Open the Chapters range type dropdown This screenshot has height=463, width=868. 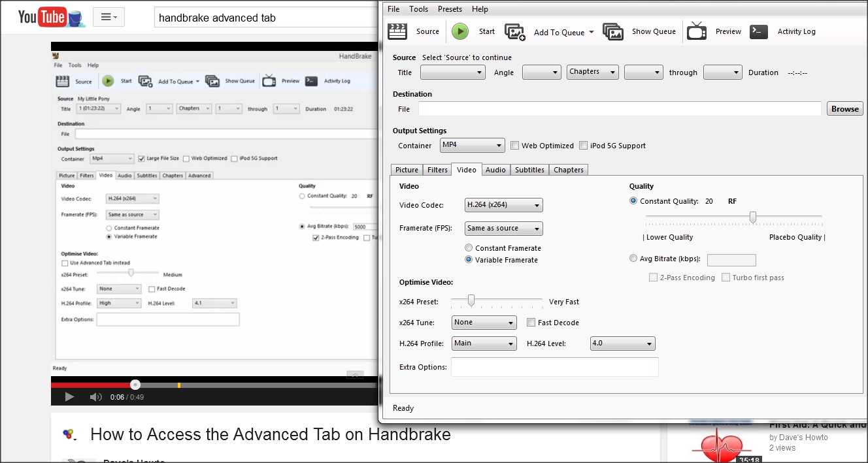point(592,72)
